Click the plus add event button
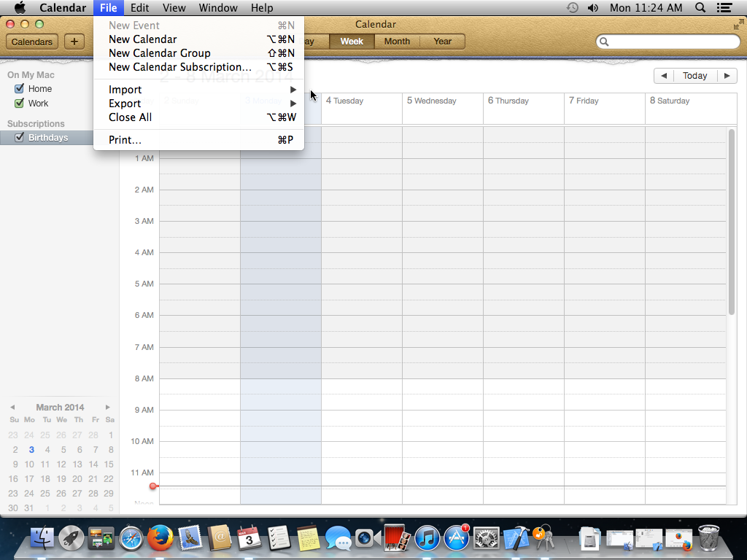Screen dimensions: 747x560 click(x=74, y=42)
